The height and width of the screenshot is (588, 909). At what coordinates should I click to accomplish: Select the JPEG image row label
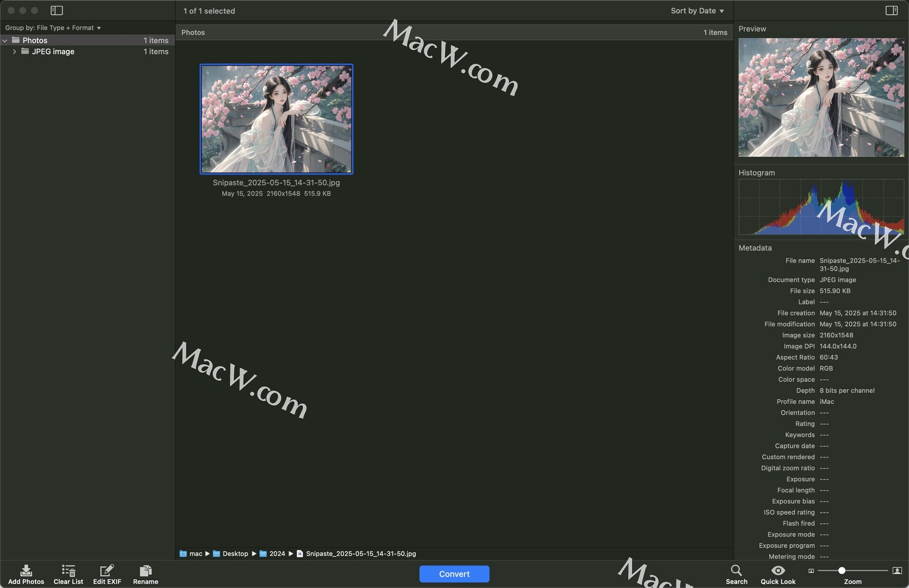pos(53,52)
